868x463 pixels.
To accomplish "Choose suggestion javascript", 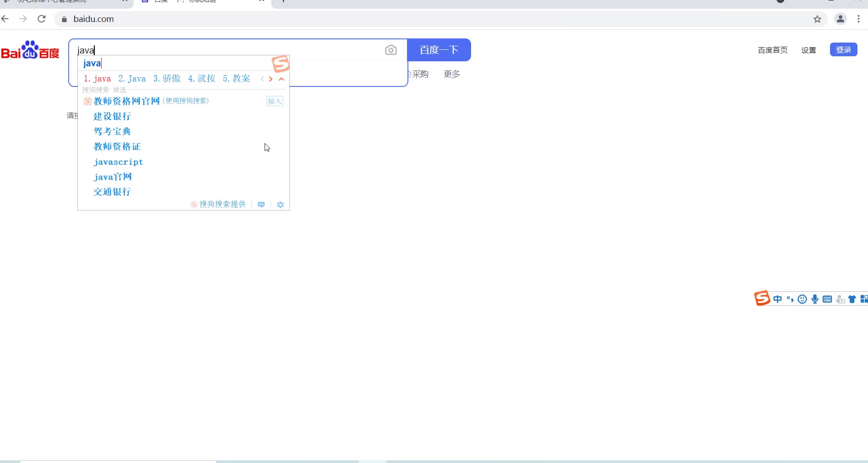I will click(x=118, y=162).
